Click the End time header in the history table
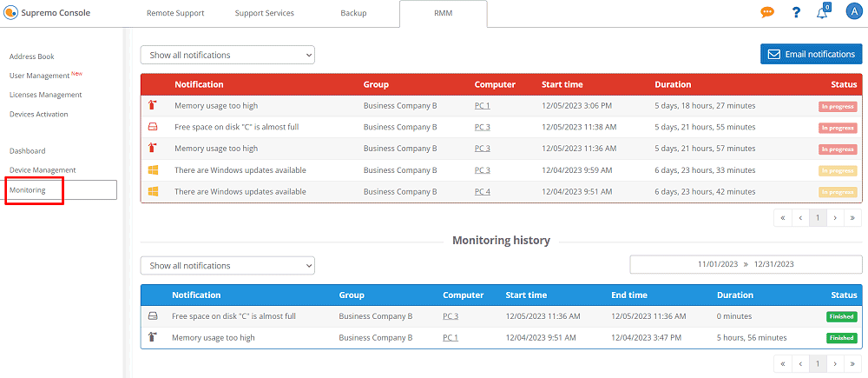 pos(628,295)
